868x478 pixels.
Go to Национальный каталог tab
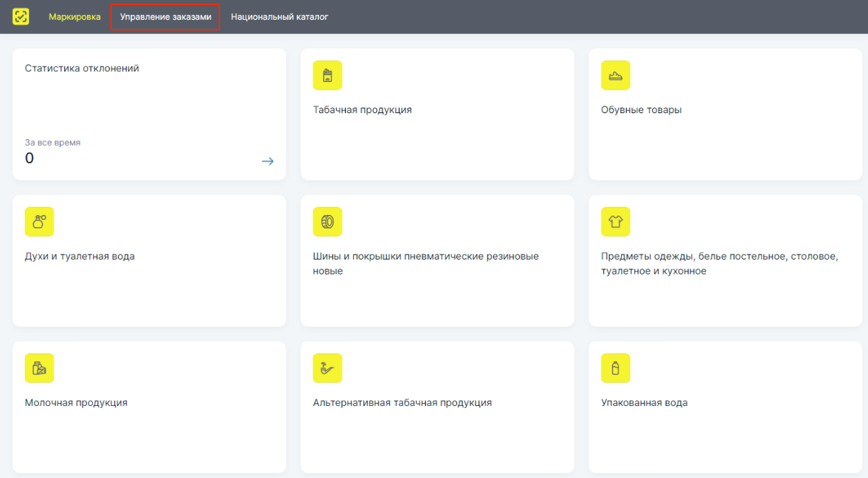coord(279,16)
